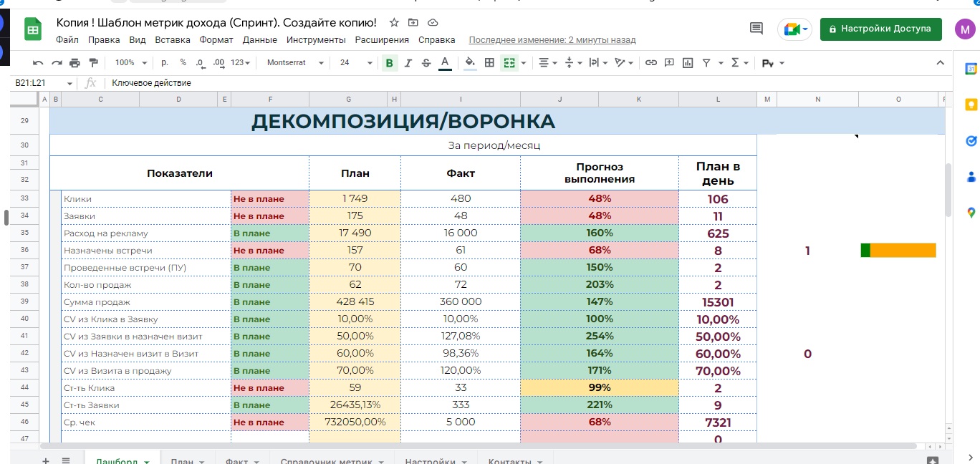The image size is (980, 464).
Task: Insert a link using the toolbar icon
Action: point(650,63)
